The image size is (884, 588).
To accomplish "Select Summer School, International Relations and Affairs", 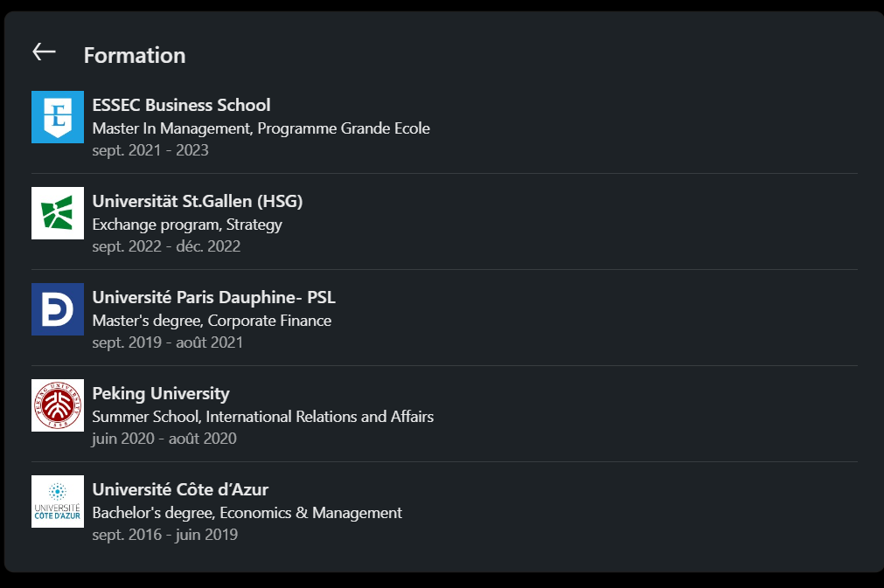I will click(262, 417).
